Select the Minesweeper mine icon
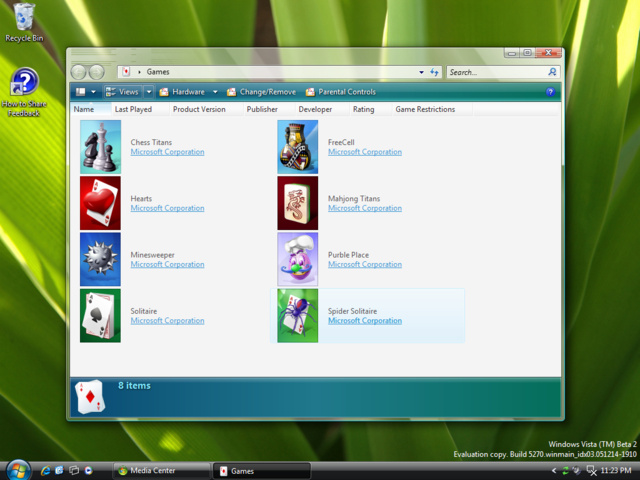 (100, 260)
